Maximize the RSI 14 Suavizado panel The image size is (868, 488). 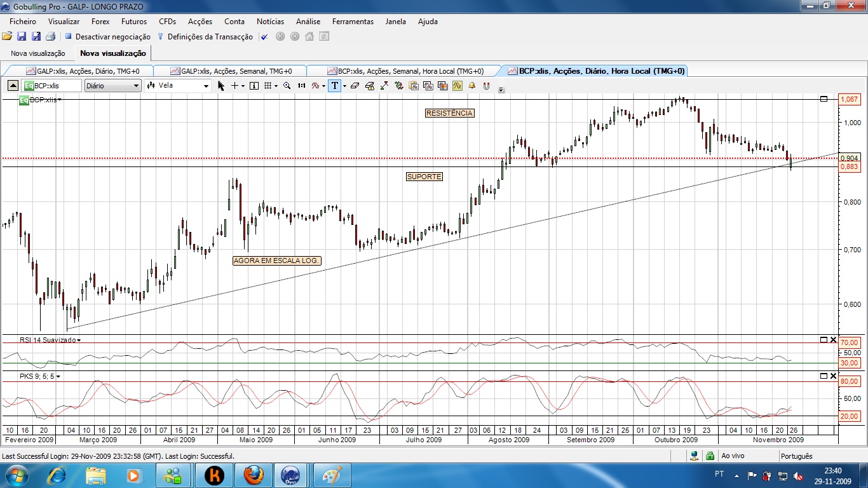tap(824, 340)
